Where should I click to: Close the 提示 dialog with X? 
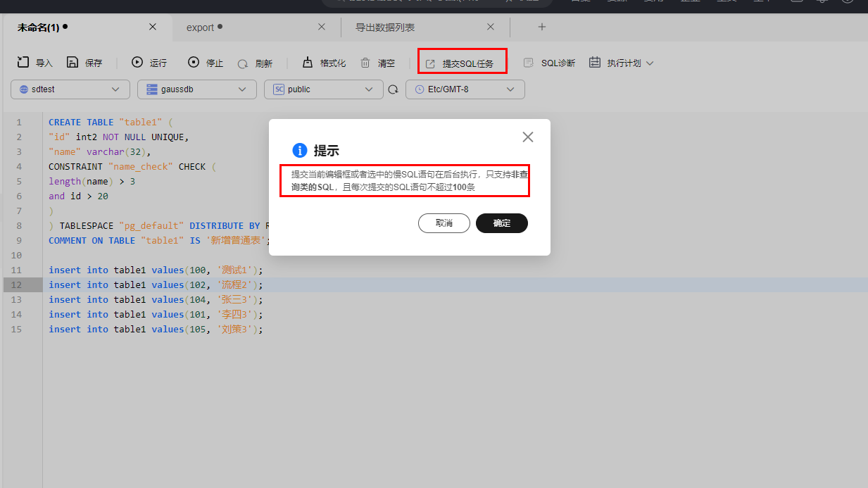528,137
